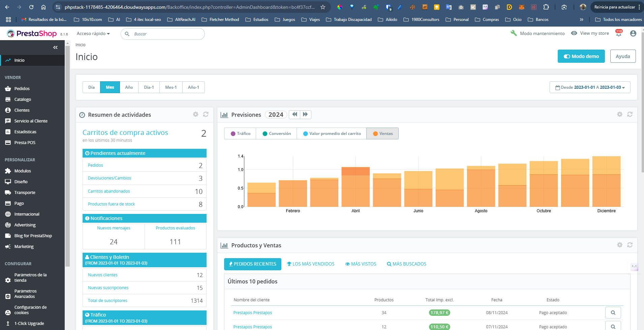Click the Resumen de actividades settings gear
Image resolution: width=644 pixels, height=330 pixels.
coord(195,114)
